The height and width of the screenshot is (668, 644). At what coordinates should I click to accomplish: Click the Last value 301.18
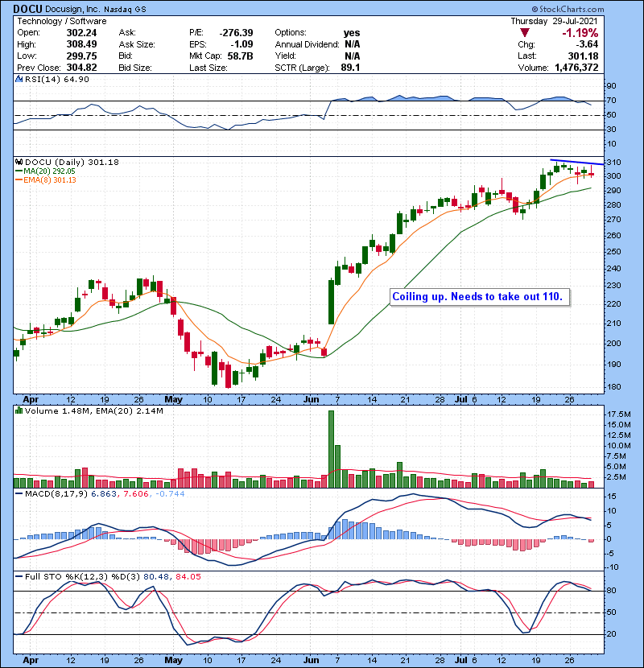583,56
